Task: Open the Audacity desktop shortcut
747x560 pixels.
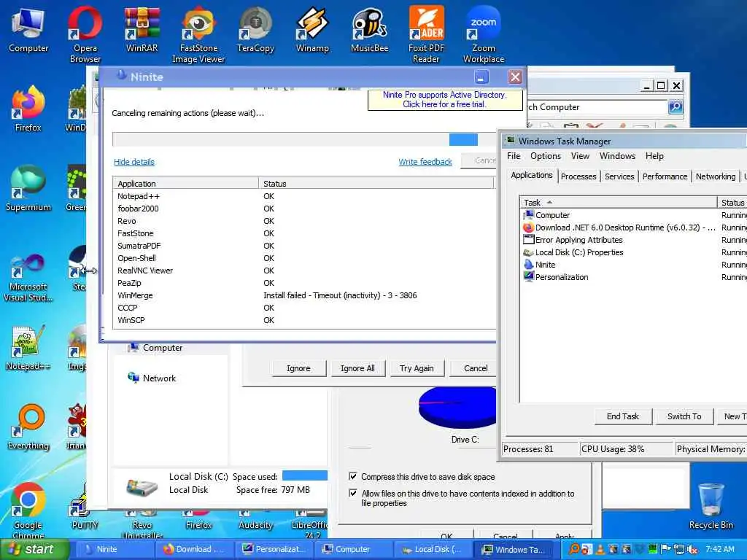Action: click(x=256, y=519)
